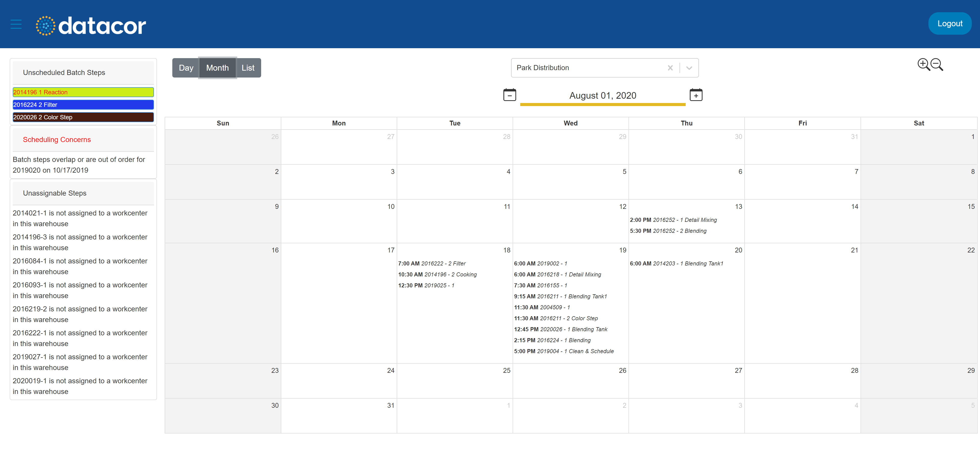Expand the warehouse dropdown arrow
This screenshot has width=980, height=459.
[689, 68]
